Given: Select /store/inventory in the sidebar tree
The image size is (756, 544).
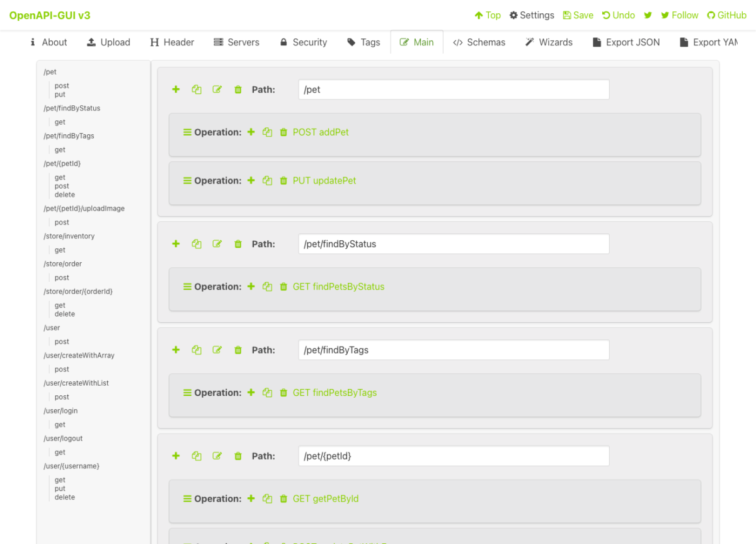Looking at the screenshot, I should coord(69,236).
